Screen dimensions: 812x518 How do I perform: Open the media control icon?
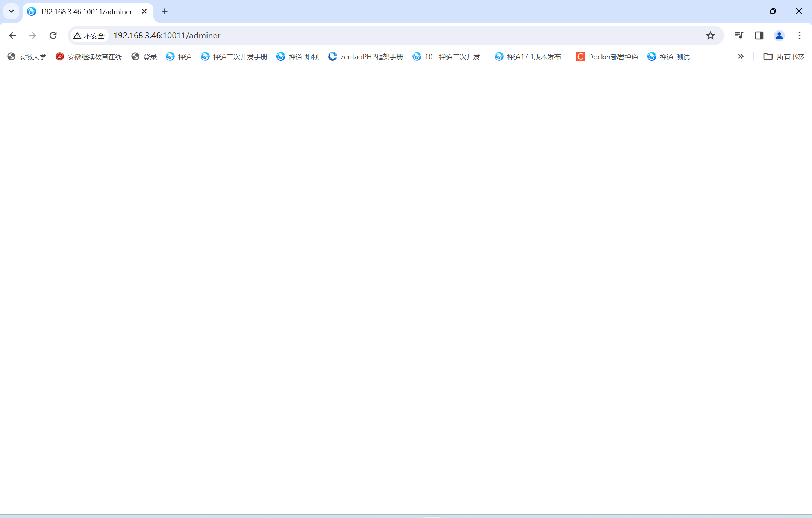tap(739, 35)
